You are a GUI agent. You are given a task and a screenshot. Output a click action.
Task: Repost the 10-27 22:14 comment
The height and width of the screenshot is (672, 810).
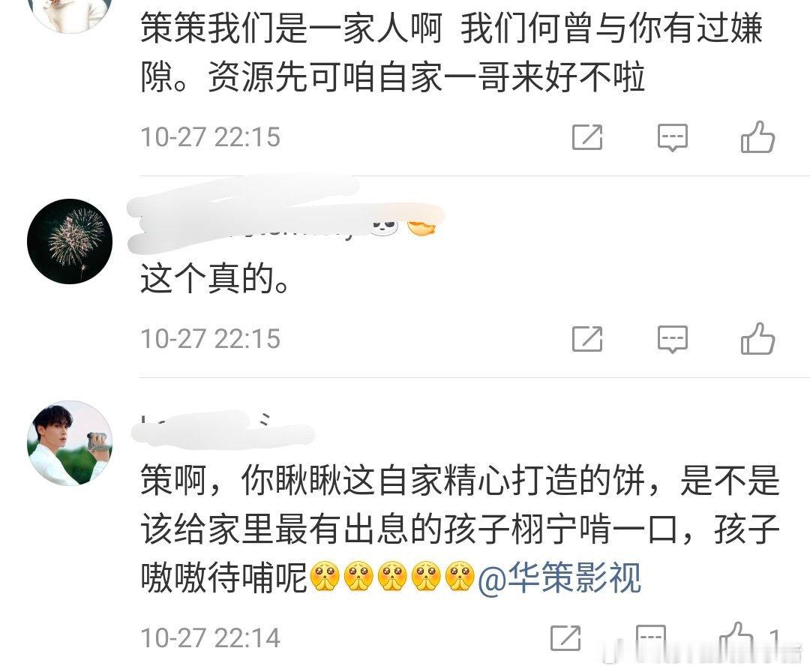[x=565, y=638]
